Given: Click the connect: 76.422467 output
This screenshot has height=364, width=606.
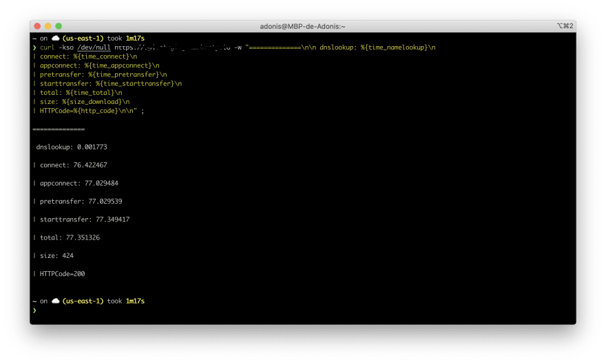Looking at the screenshot, I should click(74, 165).
